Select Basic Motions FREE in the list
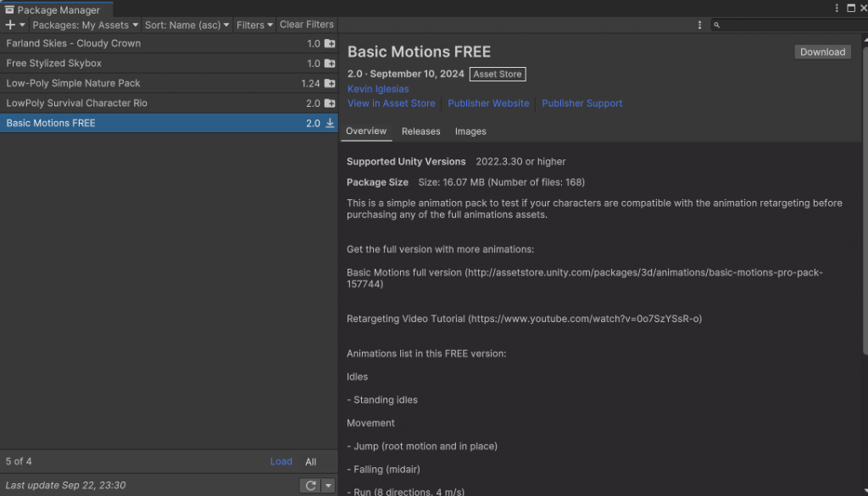Viewport: 868px width, 496px height. (x=169, y=123)
